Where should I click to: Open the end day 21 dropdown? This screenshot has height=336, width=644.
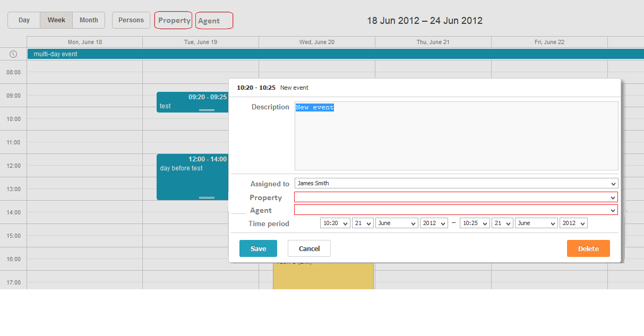coord(502,223)
